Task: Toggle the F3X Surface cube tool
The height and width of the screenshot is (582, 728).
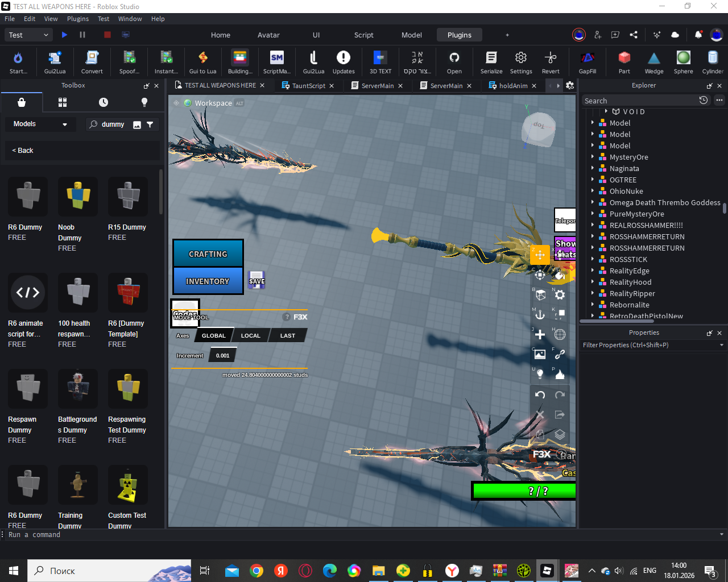Action: coord(540,294)
